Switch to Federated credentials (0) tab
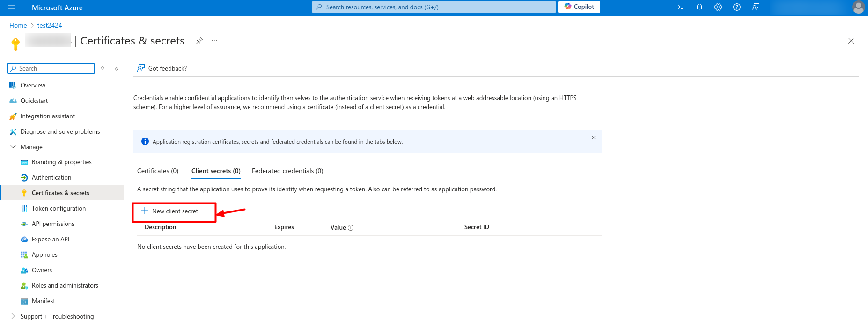868x327 pixels. tap(287, 171)
